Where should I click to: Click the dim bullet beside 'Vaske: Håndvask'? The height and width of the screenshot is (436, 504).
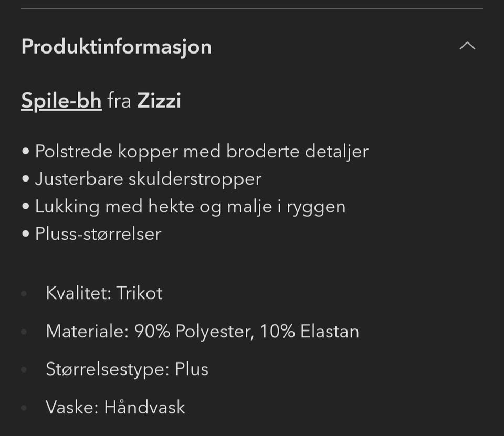(x=24, y=408)
